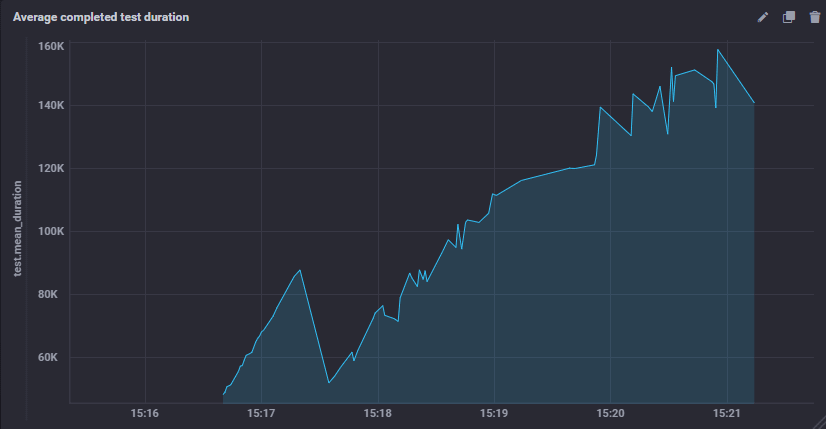The width and height of the screenshot is (826, 429).
Task: Click the pencil edit icon
Action: pos(762,17)
